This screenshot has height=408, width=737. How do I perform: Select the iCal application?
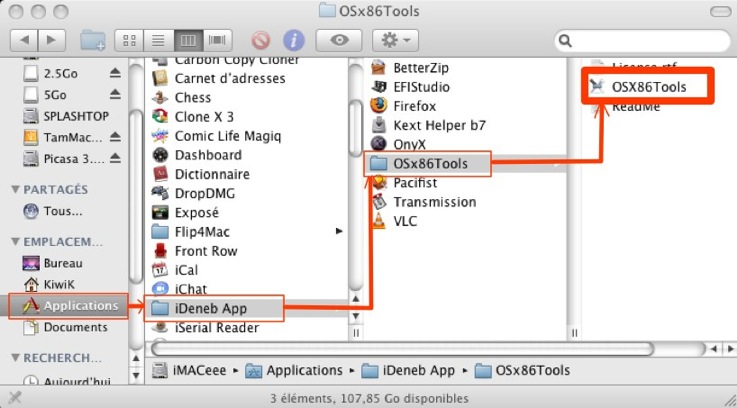coord(175,270)
